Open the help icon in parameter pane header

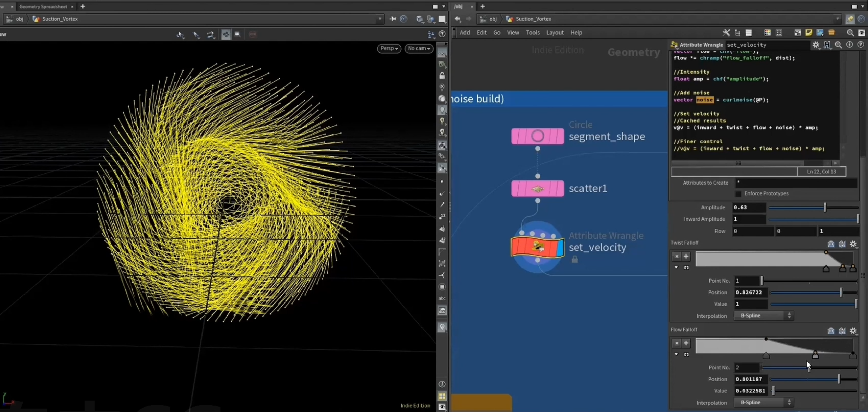pyautogui.click(x=861, y=45)
